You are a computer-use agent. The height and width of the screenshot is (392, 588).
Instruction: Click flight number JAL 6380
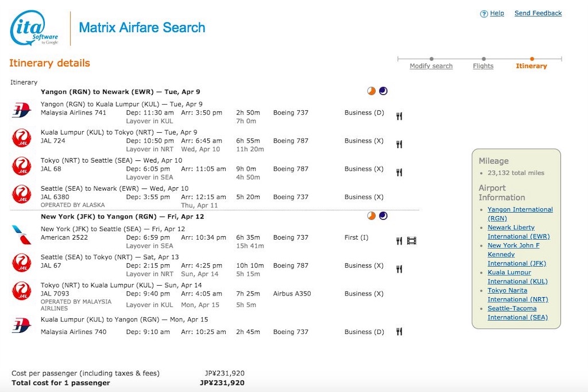point(55,197)
